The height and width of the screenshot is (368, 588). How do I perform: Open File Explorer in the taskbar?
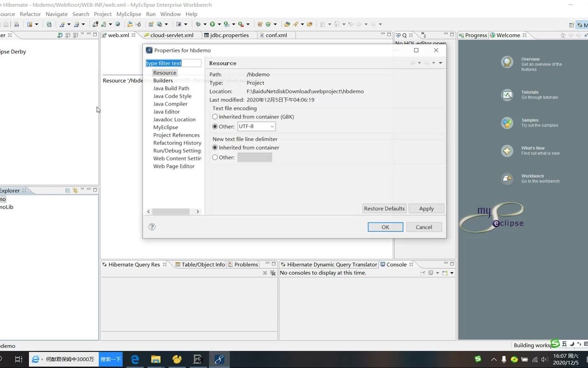pos(156,359)
